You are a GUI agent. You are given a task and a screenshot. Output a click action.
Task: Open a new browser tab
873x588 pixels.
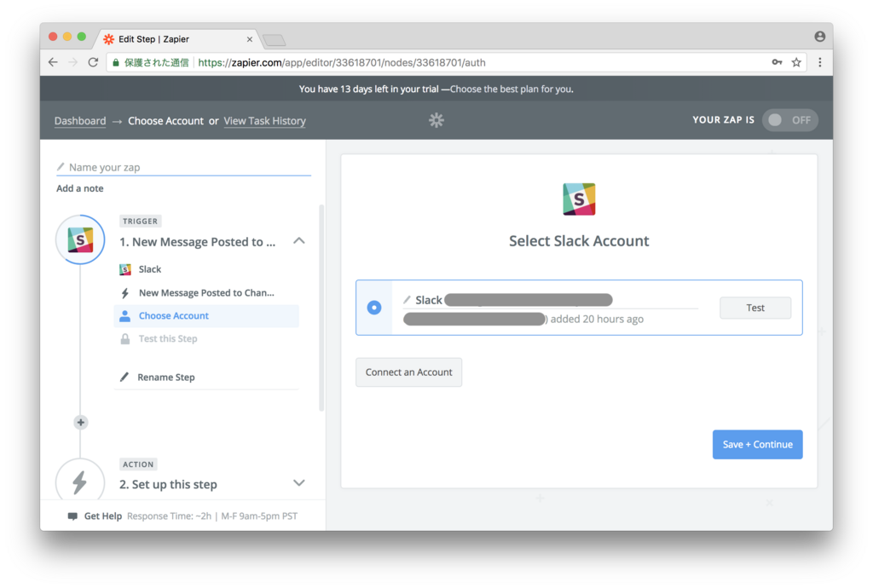(x=274, y=39)
